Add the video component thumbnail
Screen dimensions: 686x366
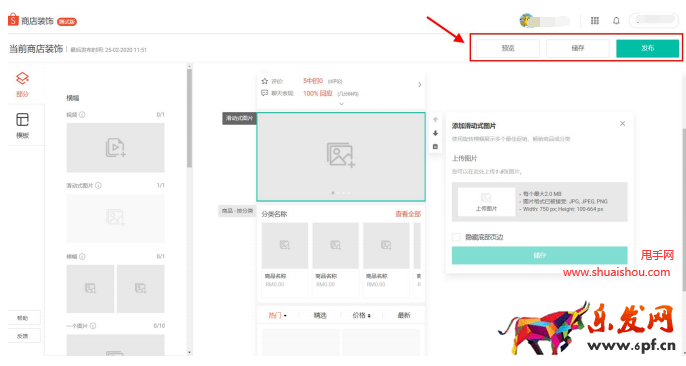[x=116, y=147]
